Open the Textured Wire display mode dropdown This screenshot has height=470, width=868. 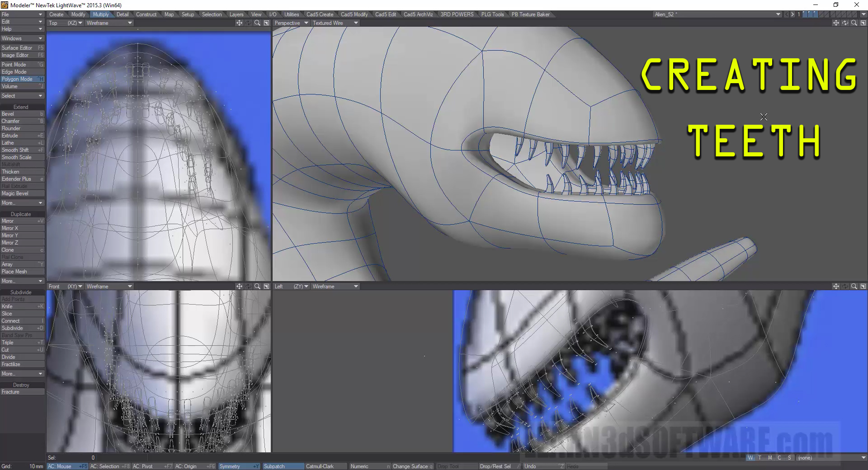tap(335, 23)
